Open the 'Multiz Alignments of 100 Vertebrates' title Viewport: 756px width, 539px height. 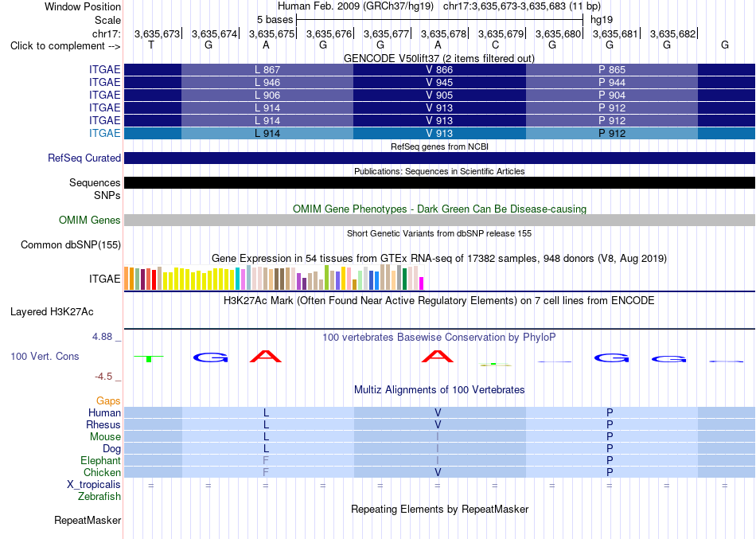pos(439,389)
